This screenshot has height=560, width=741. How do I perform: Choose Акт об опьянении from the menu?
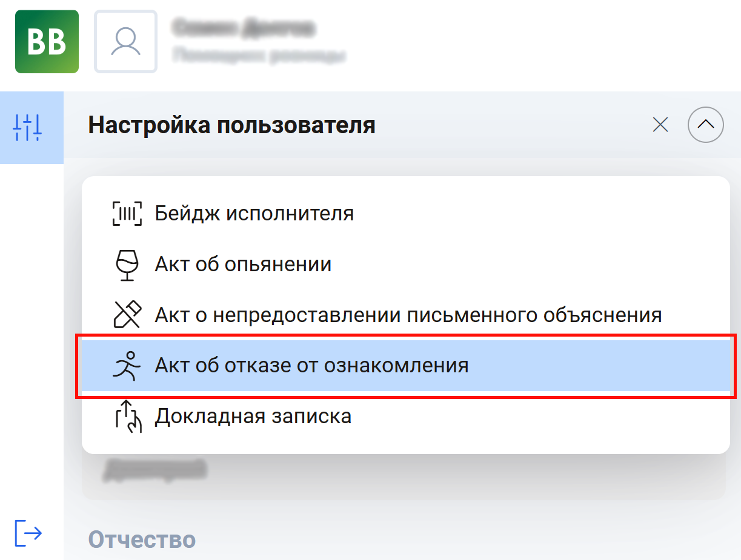[405, 265]
